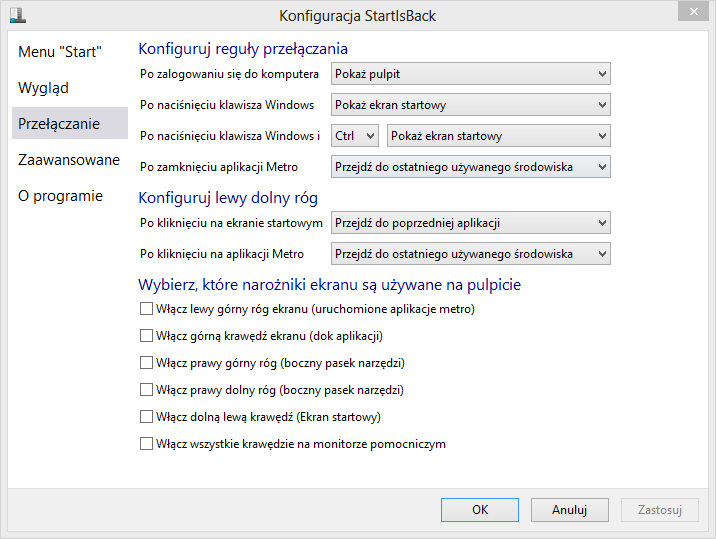The height and width of the screenshot is (539, 716).
Task: Open the Po zalogowaniu się do komputera dropdown
Action: (470, 74)
